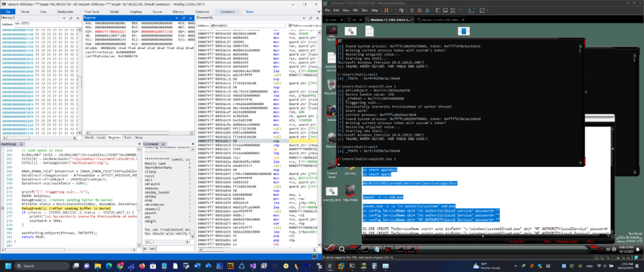Switch to the Stack tab below Registers

[x=128, y=138]
